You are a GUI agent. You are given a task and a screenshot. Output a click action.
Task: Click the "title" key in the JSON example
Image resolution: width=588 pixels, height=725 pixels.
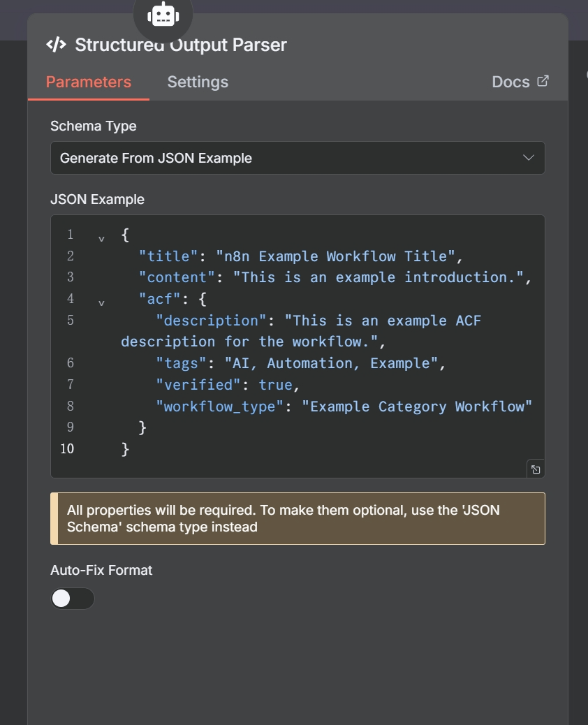point(168,256)
